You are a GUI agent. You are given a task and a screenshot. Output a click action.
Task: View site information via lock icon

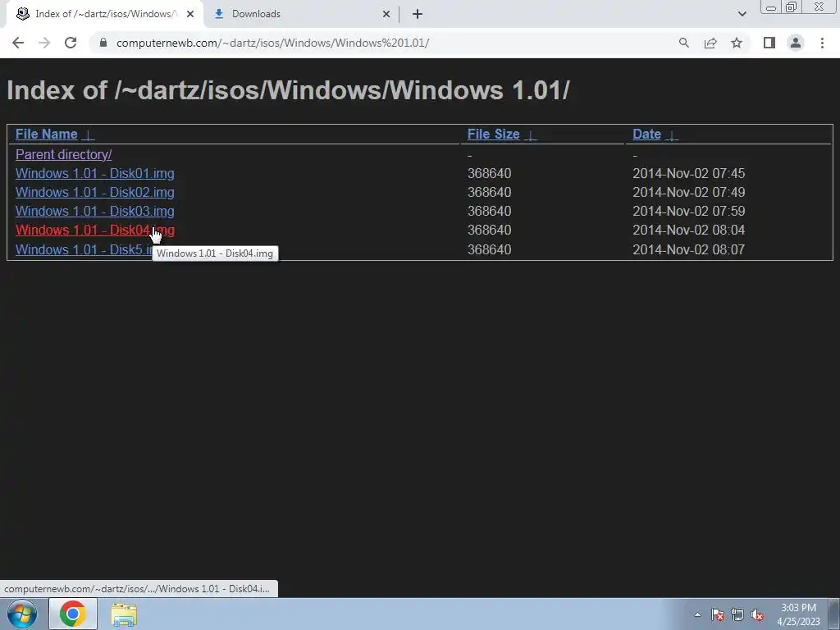point(103,43)
